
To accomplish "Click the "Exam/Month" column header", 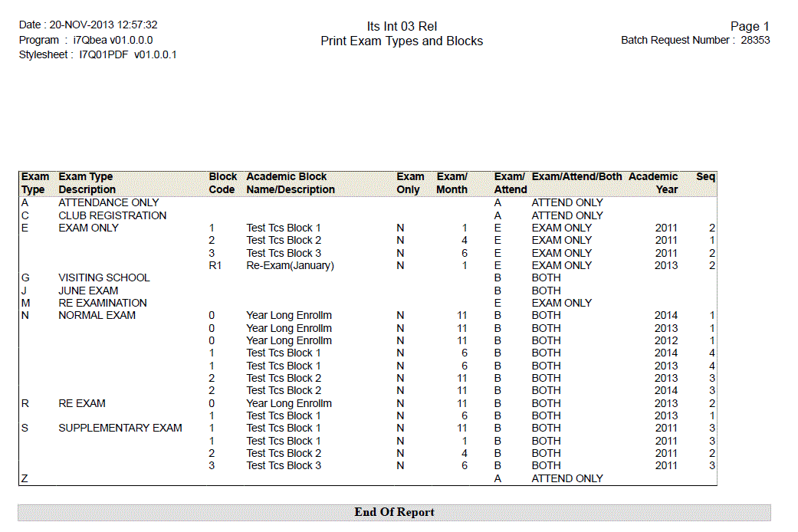I will (452, 183).
